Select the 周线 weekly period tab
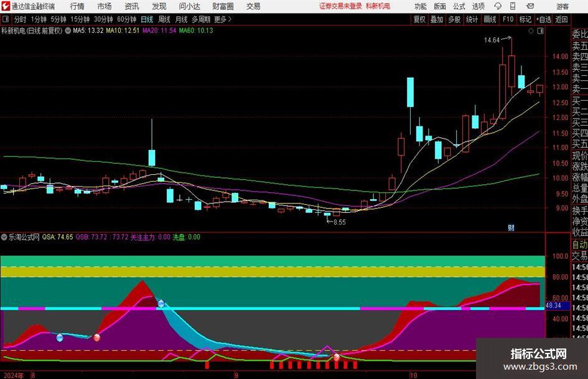 coord(164,19)
